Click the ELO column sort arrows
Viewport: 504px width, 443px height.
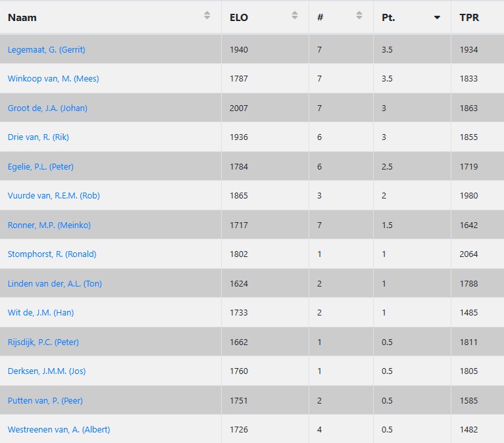tap(295, 15)
